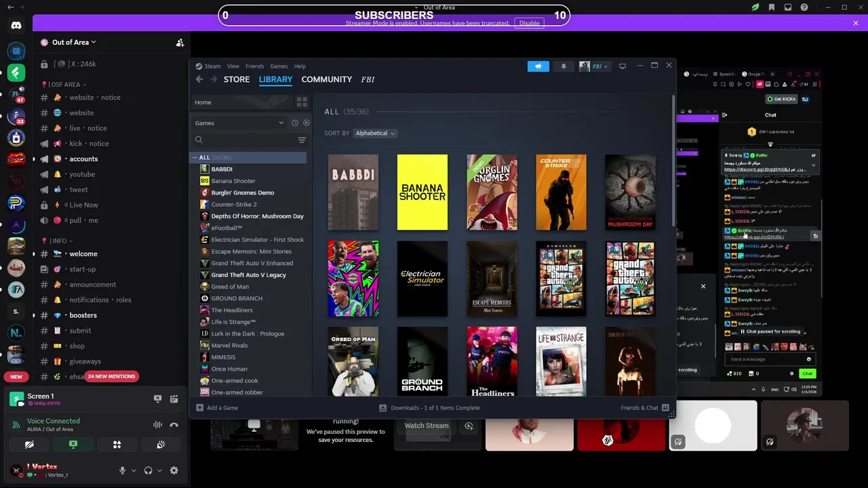Viewport: 868px width, 488px height.
Task: Open Steam Downloads status
Action: tap(429, 407)
